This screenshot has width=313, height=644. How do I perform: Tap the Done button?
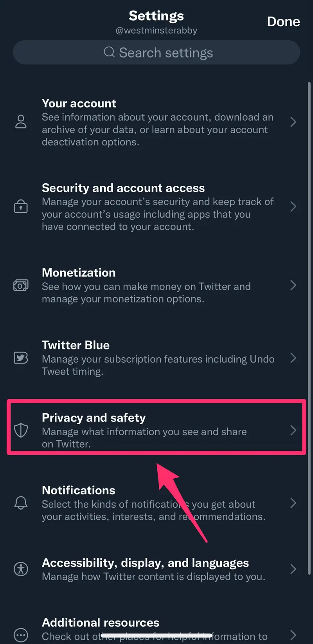point(283,22)
